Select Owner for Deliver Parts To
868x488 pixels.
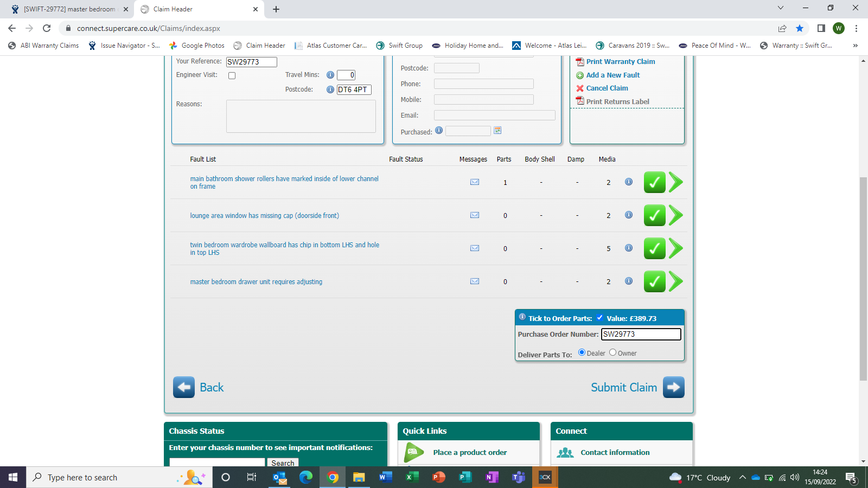612,352
